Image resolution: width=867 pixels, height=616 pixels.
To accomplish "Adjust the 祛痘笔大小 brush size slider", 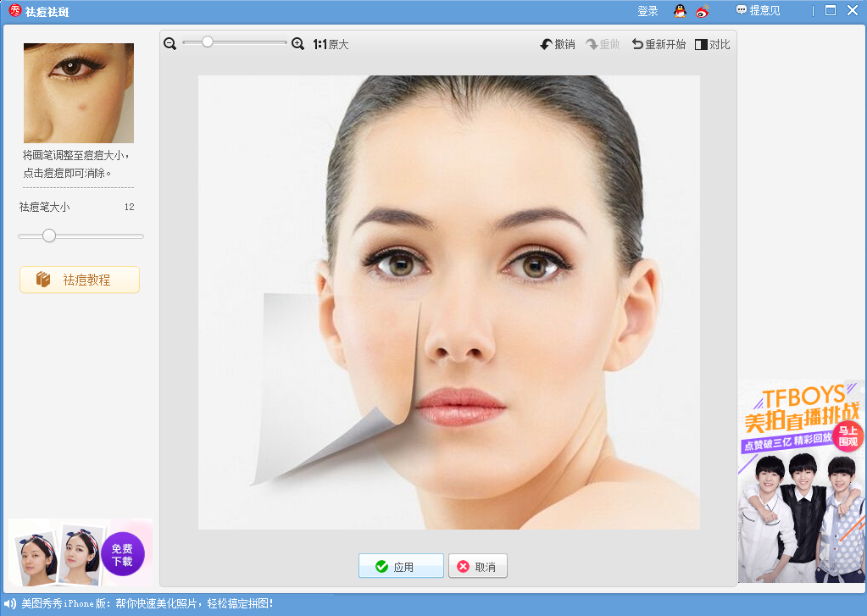I will click(48, 236).
